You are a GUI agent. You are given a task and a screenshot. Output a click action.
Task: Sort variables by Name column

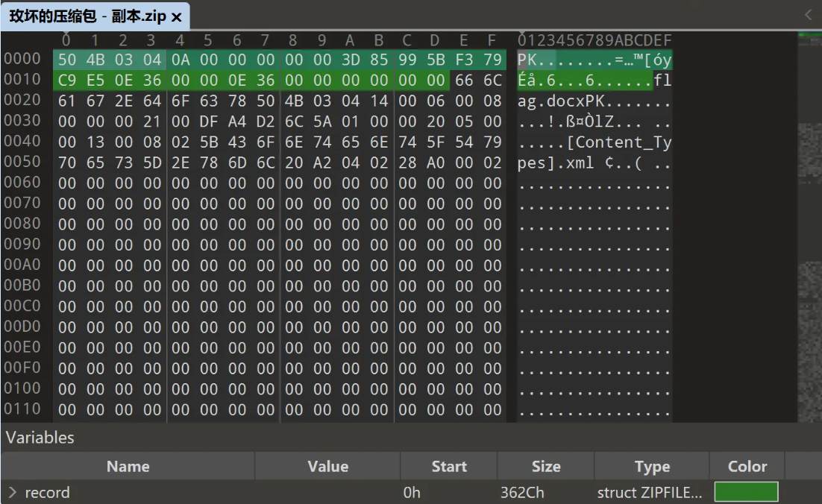(x=128, y=467)
